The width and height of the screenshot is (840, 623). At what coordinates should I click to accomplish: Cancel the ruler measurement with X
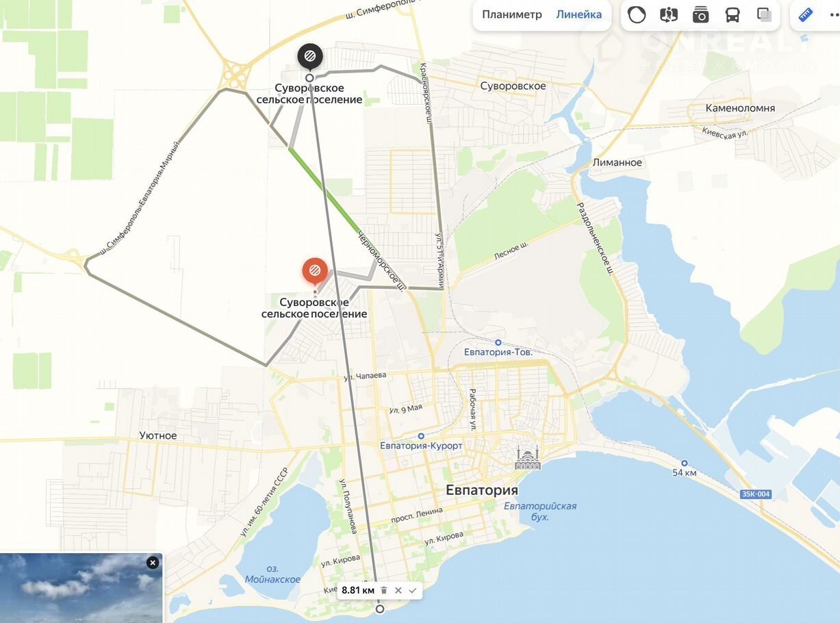pyautogui.click(x=398, y=590)
